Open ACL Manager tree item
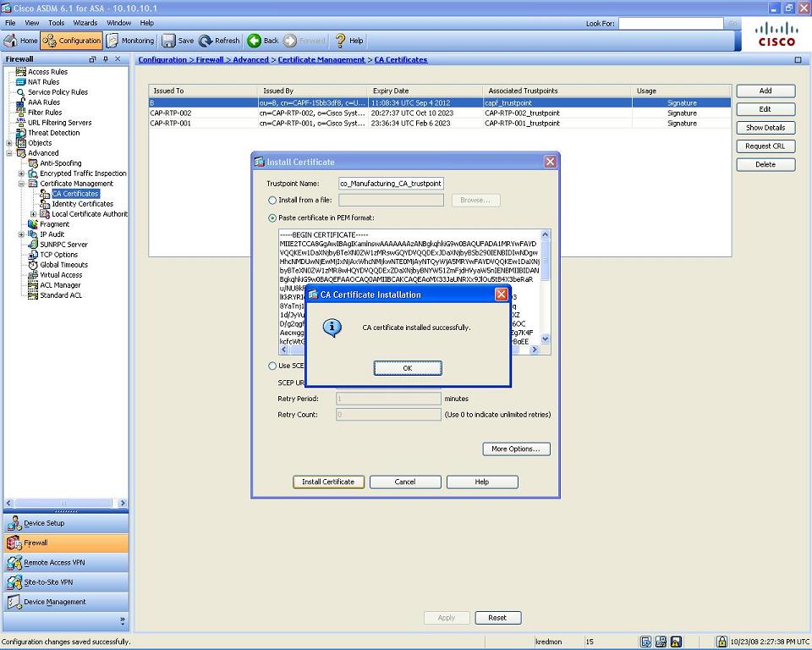812x650 pixels. pyautogui.click(x=60, y=285)
